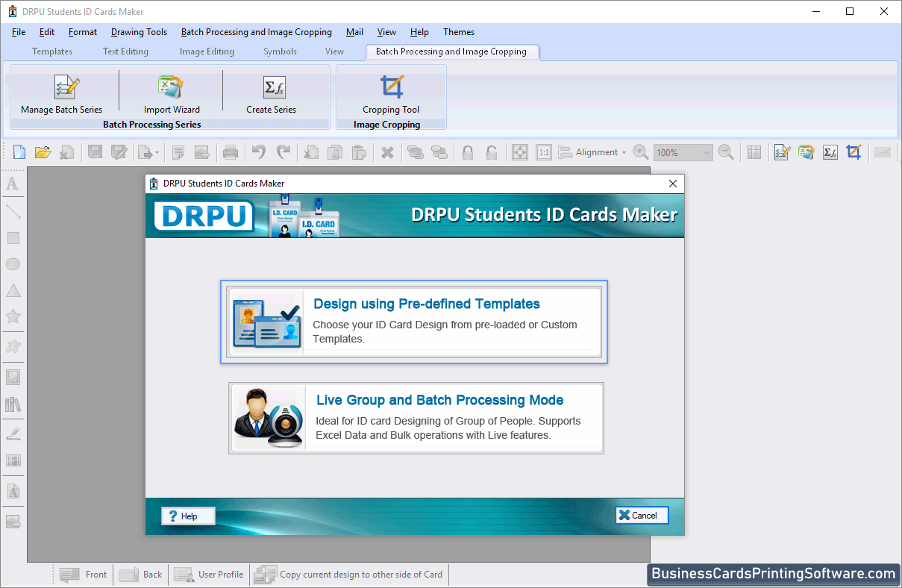
Task: Switch to the Image Editing tab
Action: click(x=207, y=51)
